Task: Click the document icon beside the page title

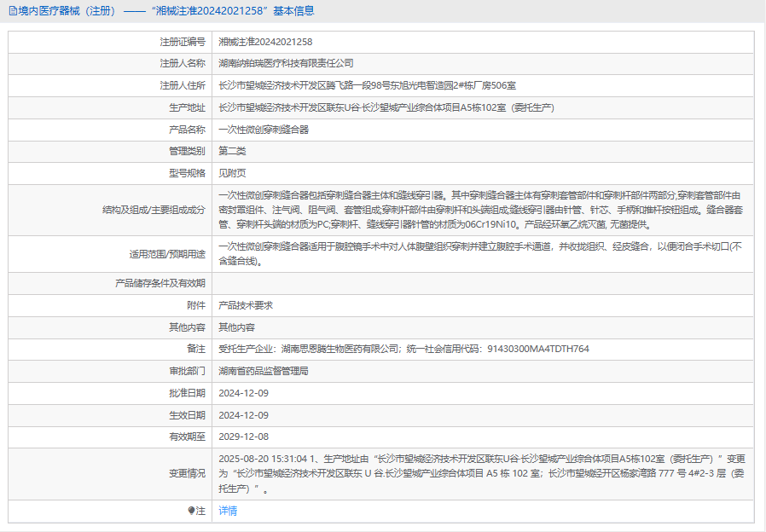Action: tap(13, 11)
